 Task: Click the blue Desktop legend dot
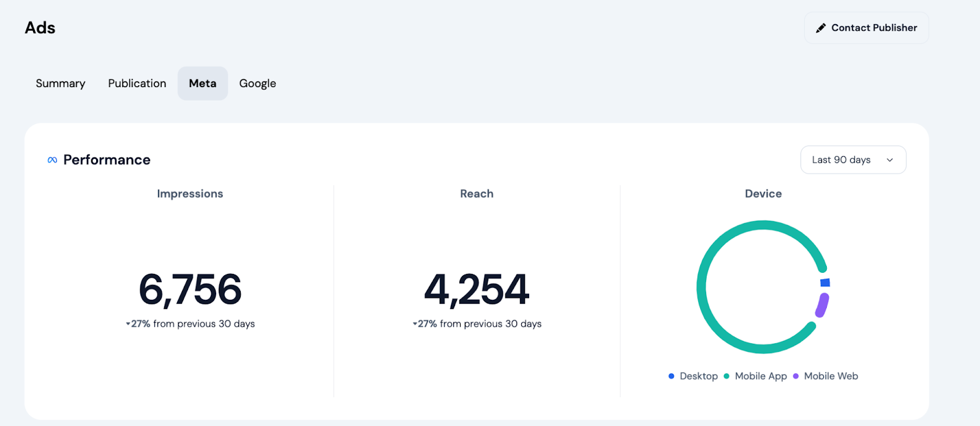point(671,376)
